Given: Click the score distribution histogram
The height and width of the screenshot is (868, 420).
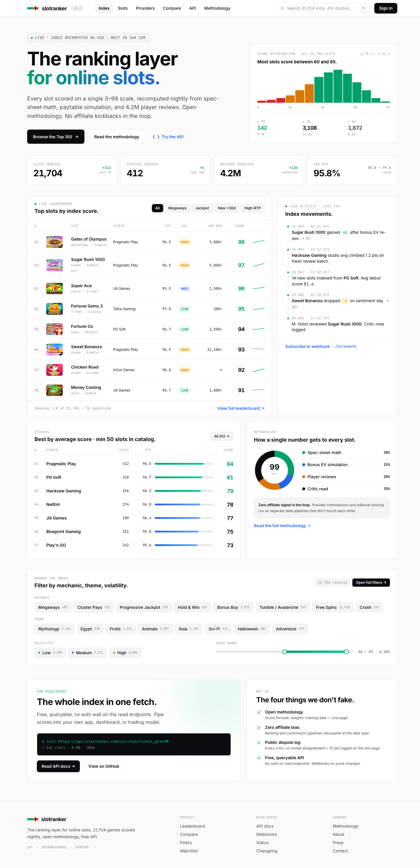Looking at the screenshot, I should (323, 86).
